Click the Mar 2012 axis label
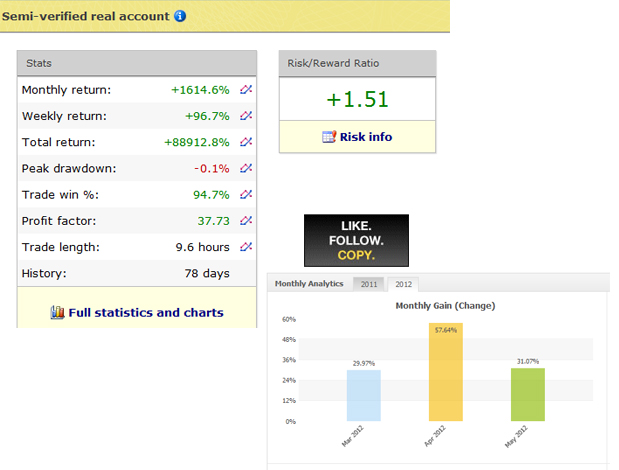Screen dimensions: 619x470 [353, 436]
